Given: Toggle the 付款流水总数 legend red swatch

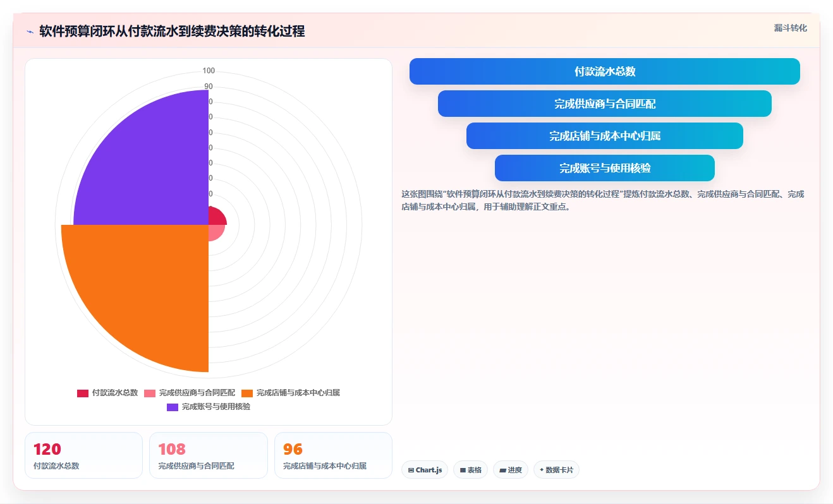Looking at the screenshot, I should [83, 393].
